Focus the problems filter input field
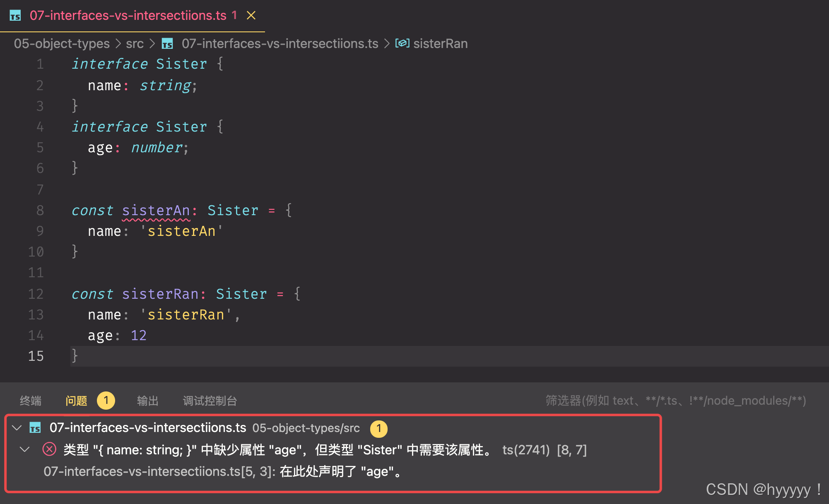The height and width of the screenshot is (504, 829). pyautogui.click(x=675, y=401)
